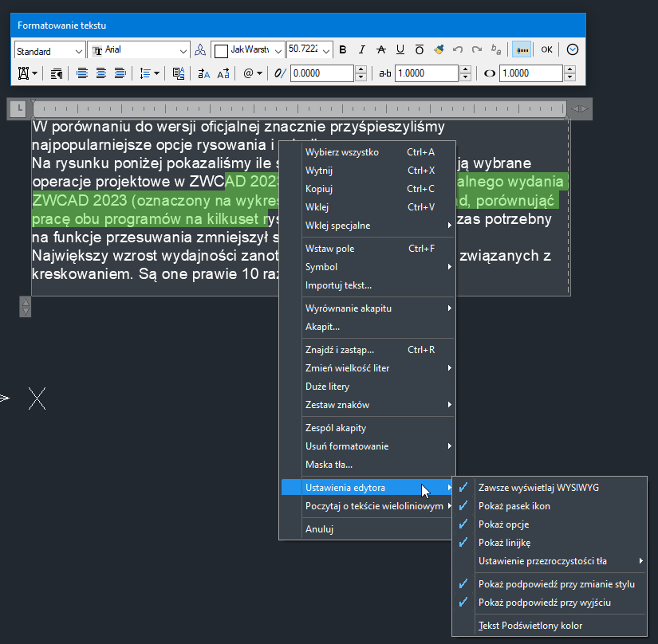The width and height of the screenshot is (658, 644).
Task: Click 'Anuluj' at the context menu bottom
Action: tap(368, 529)
